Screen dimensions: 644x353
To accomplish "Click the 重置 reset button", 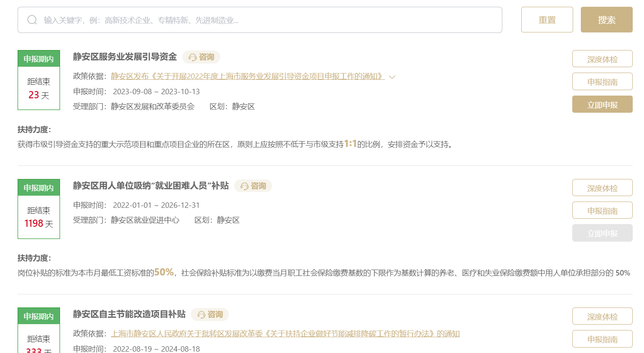I will [x=547, y=20].
